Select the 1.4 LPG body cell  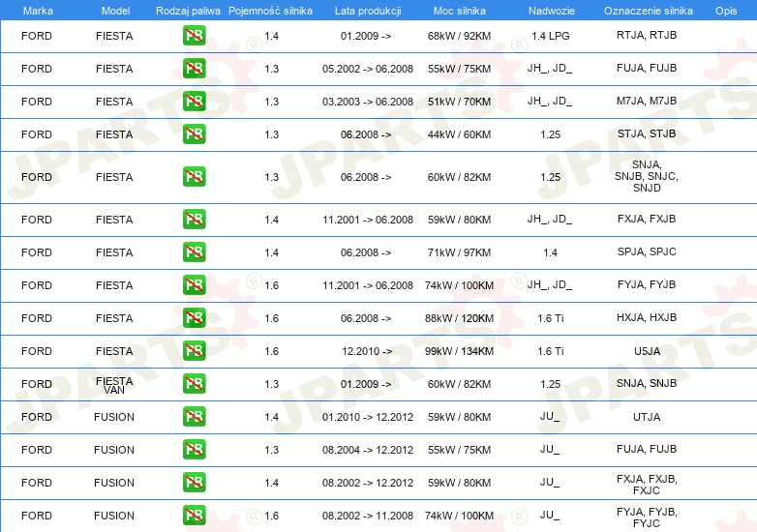(x=551, y=36)
